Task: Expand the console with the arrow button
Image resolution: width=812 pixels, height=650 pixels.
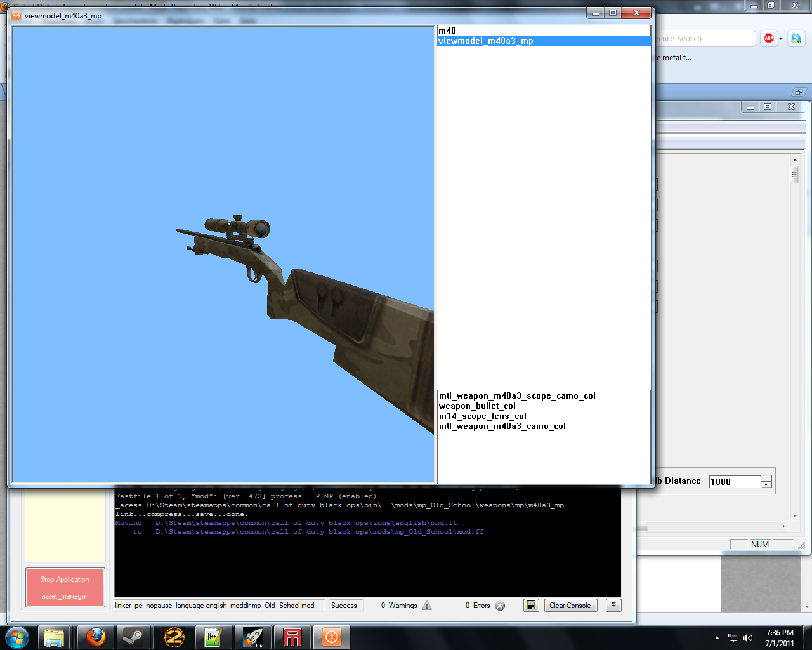Action: [x=613, y=606]
